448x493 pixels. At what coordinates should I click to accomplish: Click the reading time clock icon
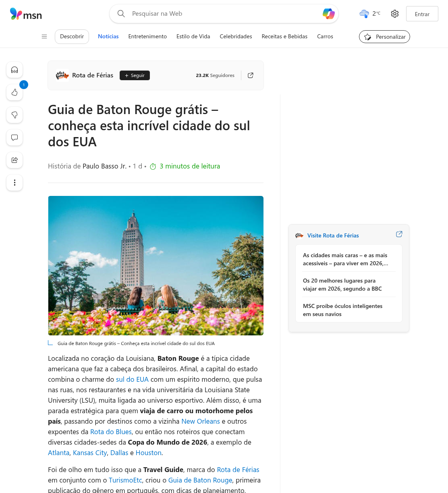click(x=153, y=166)
